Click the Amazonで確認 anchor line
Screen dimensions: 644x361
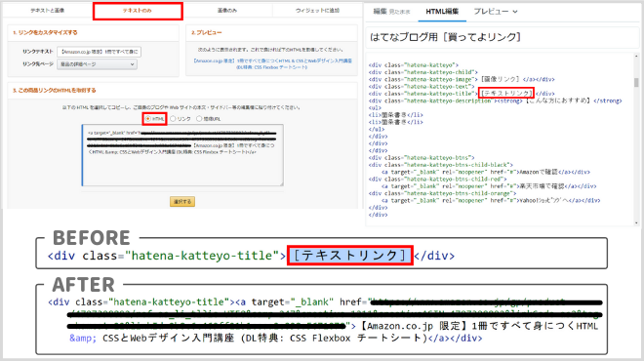pyautogui.click(x=486, y=172)
